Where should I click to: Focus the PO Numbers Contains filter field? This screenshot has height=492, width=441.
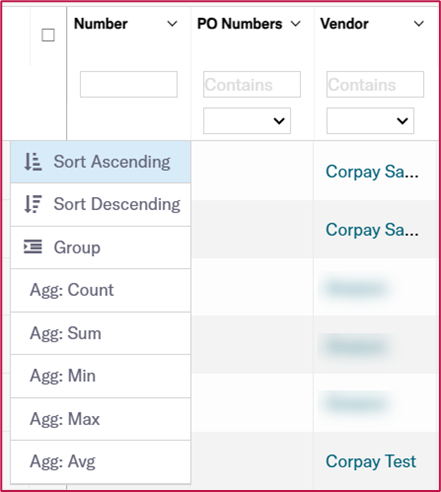(252, 84)
